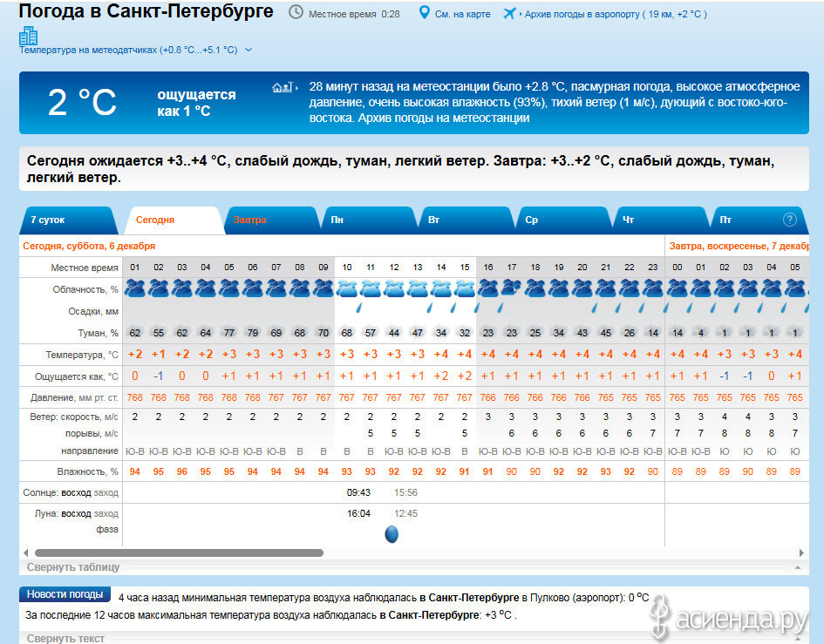Click the weather station house icon

282,87
